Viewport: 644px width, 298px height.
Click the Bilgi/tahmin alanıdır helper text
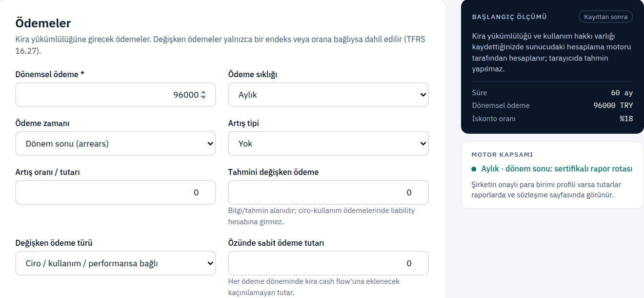click(x=322, y=216)
